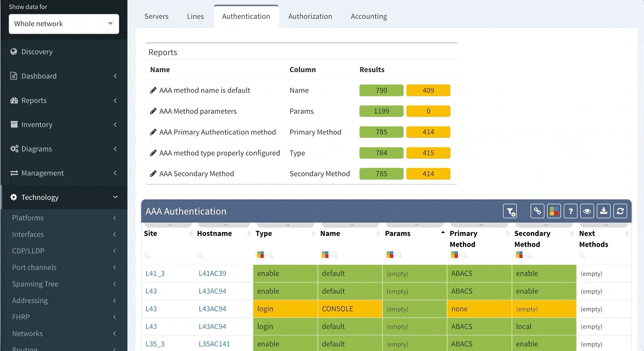The image size is (644, 351).
Task: Open hostname link L41AC39
Action: tap(212, 273)
